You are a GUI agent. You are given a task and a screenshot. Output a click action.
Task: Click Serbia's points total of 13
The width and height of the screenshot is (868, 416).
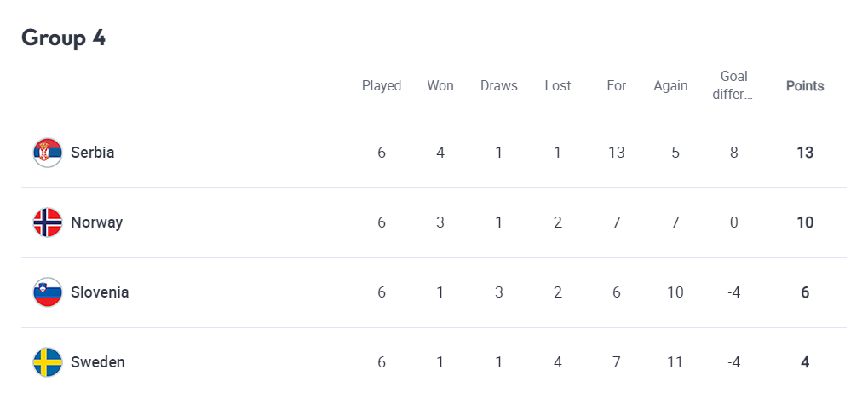pyautogui.click(x=805, y=153)
